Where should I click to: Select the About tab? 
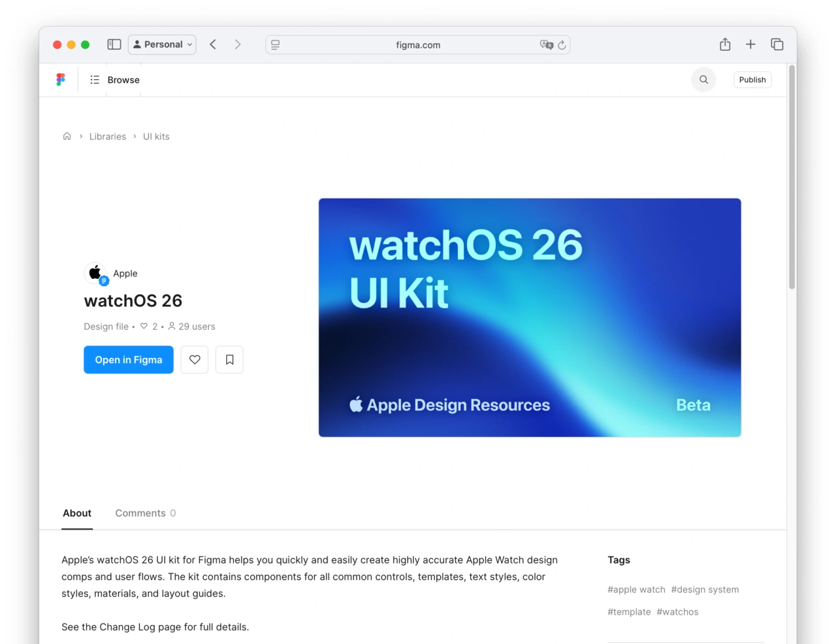coord(77,513)
